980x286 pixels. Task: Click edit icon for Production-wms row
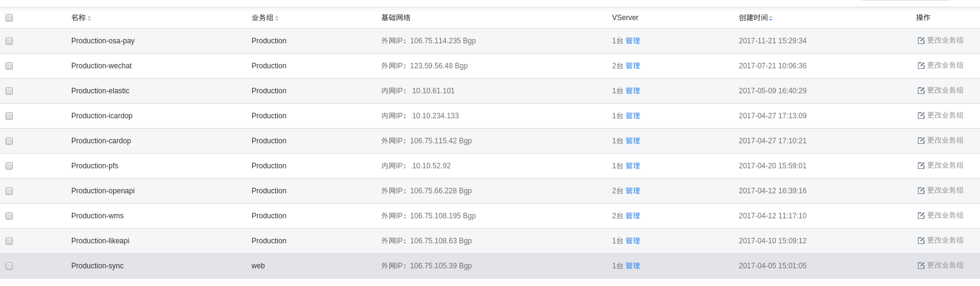pyautogui.click(x=921, y=216)
